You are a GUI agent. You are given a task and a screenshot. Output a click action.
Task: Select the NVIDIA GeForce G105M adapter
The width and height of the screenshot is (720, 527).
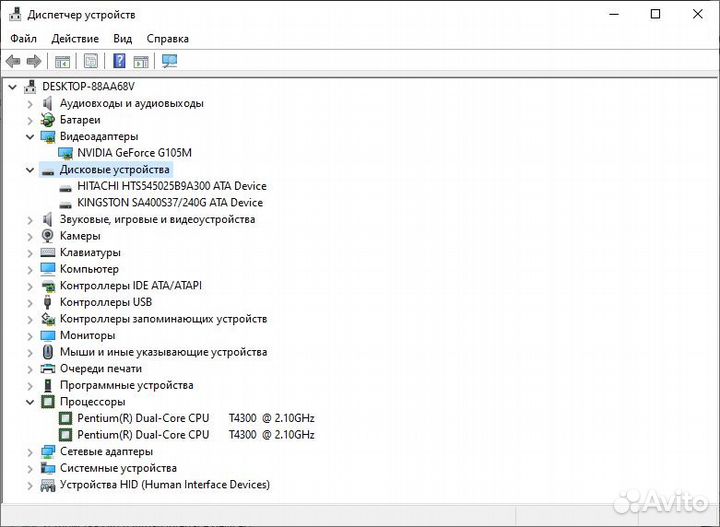(133, 153)
